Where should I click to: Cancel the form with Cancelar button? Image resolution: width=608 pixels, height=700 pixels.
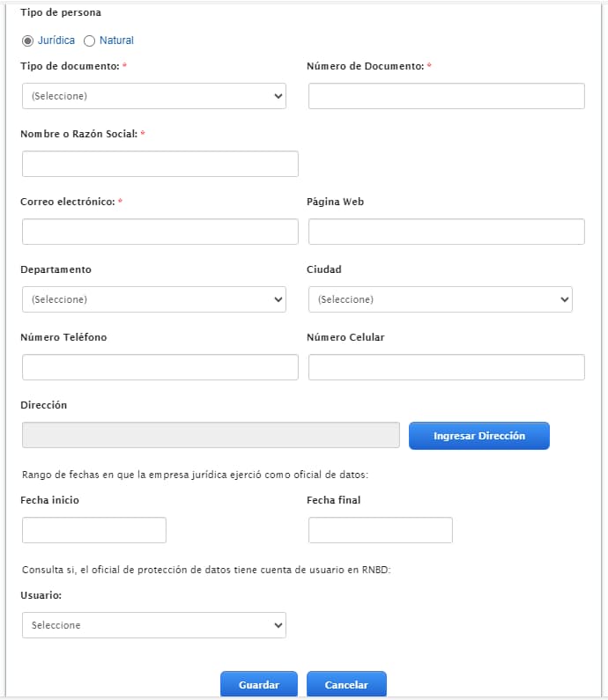346,684
